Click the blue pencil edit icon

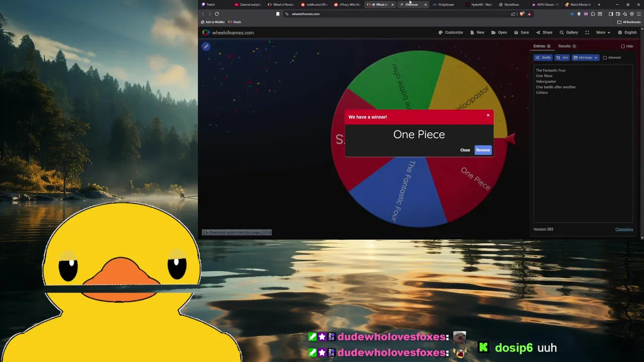click(x=206, y=46)
